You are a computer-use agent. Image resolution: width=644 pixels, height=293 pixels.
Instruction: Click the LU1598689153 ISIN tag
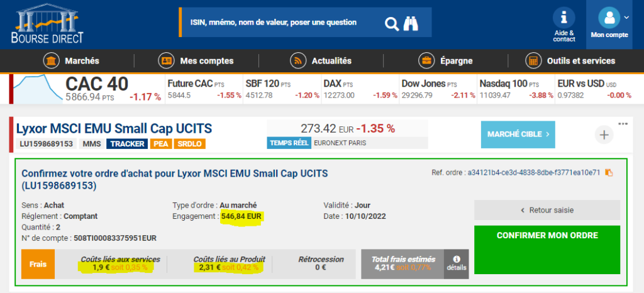pos(47,143)
